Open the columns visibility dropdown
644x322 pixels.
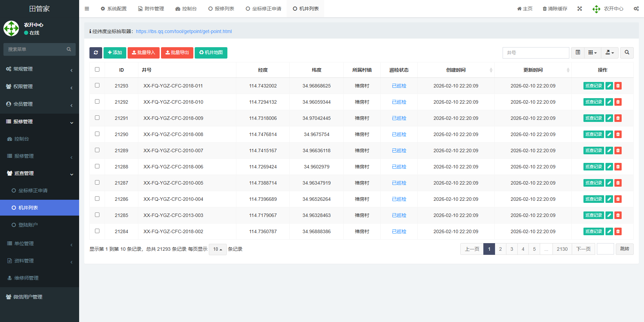pyautogui.click(x=592, y=53)
